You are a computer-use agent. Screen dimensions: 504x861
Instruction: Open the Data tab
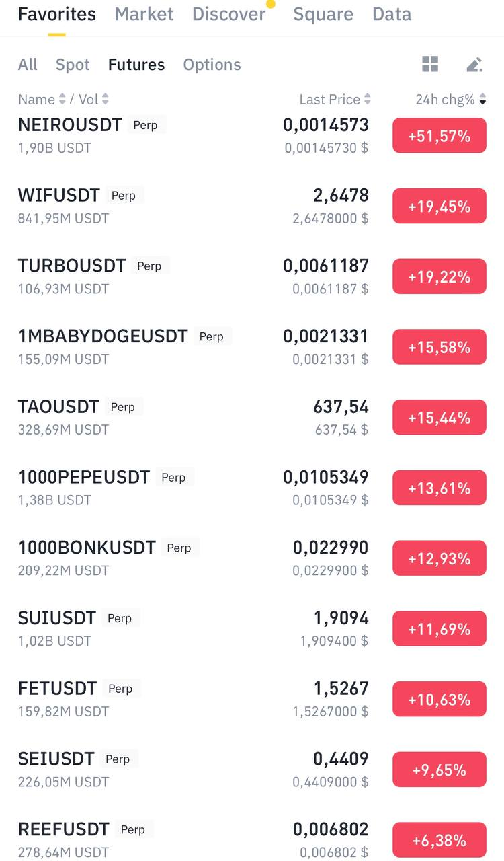coord(392,14)
